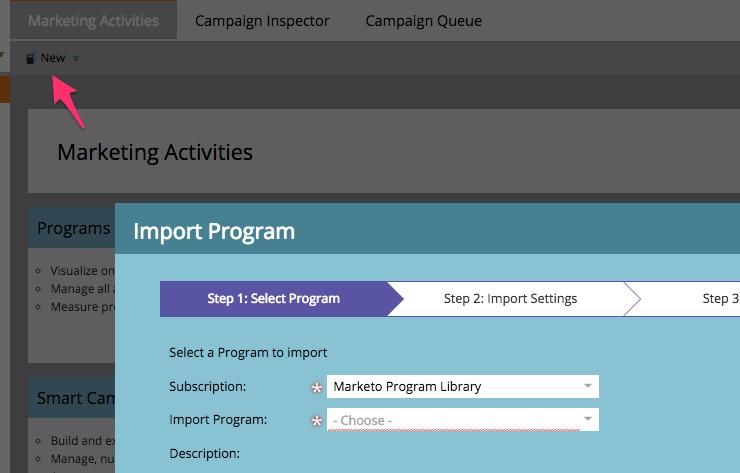The height and width of the screenshot is (473, 740).
Task: Click the New clipboard icon
Action: [30, 58]
